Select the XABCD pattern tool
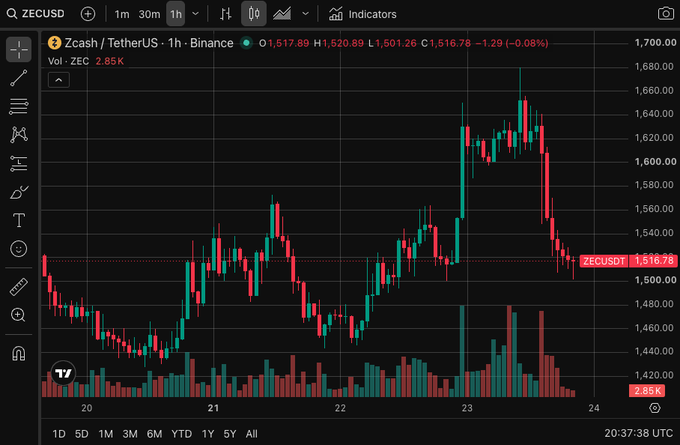Image resolution: width=680 pixels, height=445 pixels. [19, 134]
